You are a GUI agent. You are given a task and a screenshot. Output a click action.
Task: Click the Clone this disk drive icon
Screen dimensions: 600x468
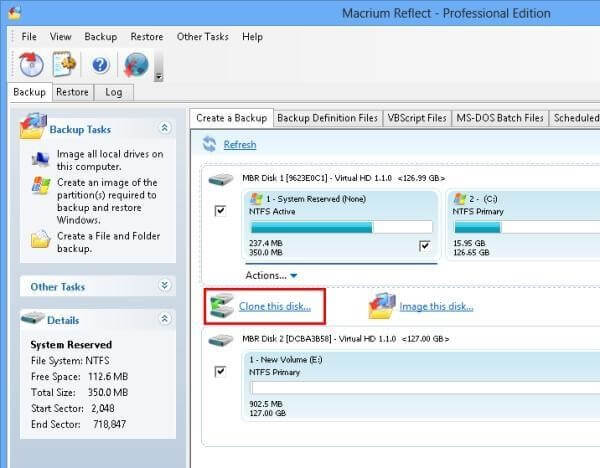222,306
